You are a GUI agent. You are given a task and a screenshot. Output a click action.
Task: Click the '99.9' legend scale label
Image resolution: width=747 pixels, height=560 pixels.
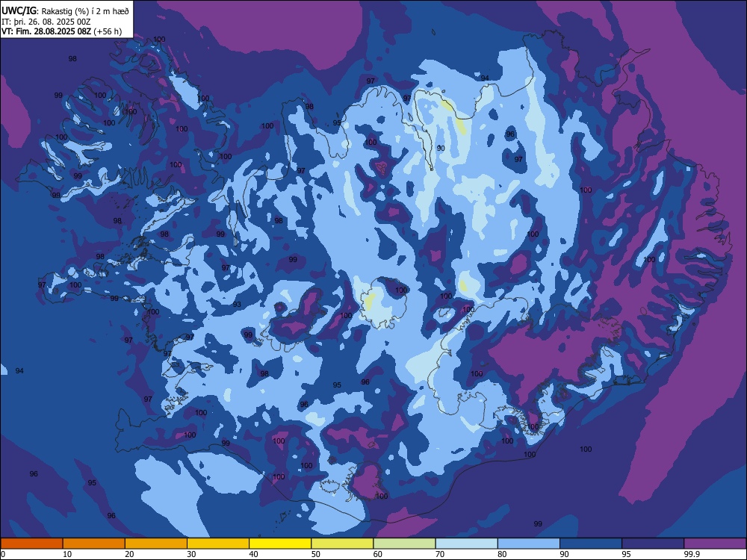pyautogui.click(x=691, y=554)
